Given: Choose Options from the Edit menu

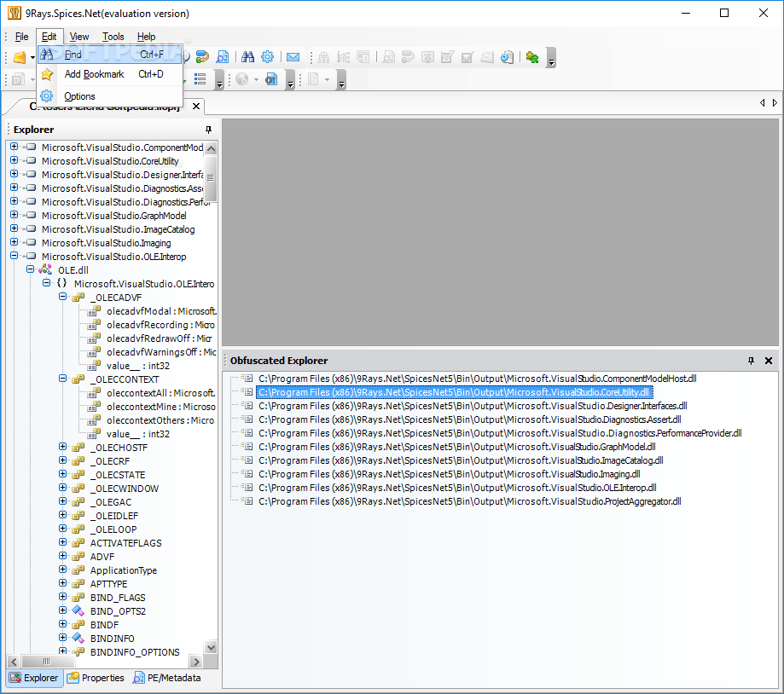Looking at the screenshot, I should [x=110, y=96].
